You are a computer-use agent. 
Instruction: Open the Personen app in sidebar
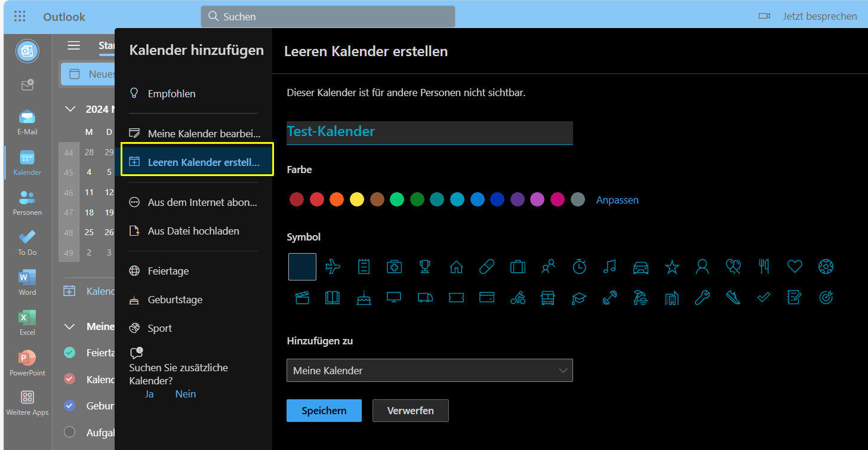(x=27, y=202)
